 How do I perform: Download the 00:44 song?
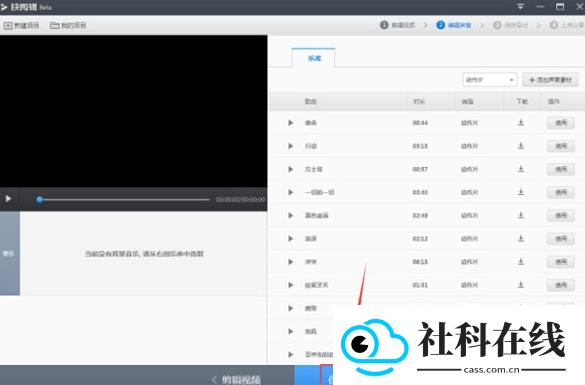(x=521, y=122)
